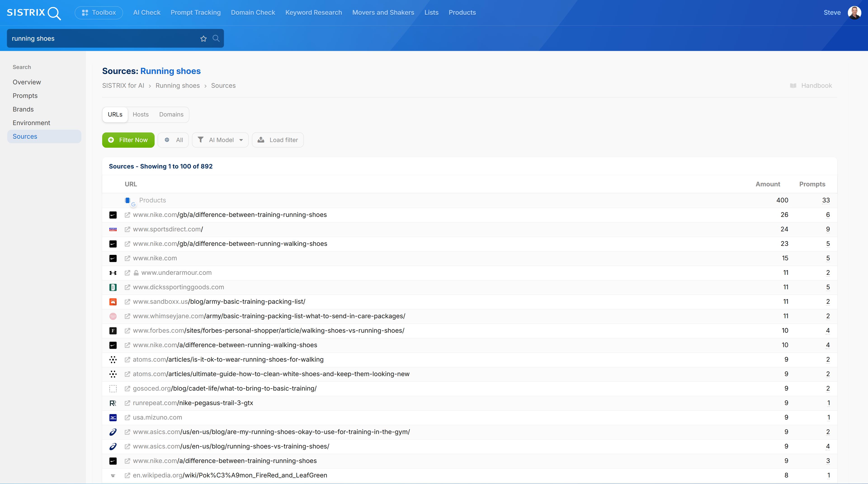
Task: Click the lock icon beside underarmour.com
Action: pos(136,273)
